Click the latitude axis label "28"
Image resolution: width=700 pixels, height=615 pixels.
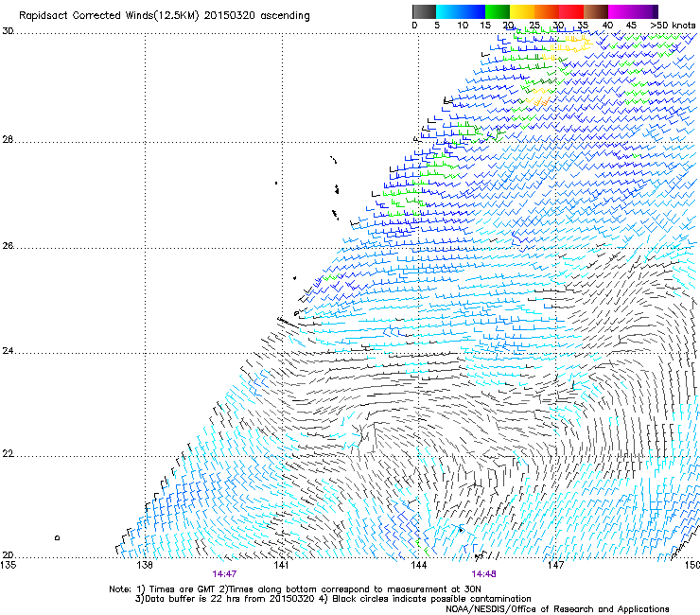(8, 140)
